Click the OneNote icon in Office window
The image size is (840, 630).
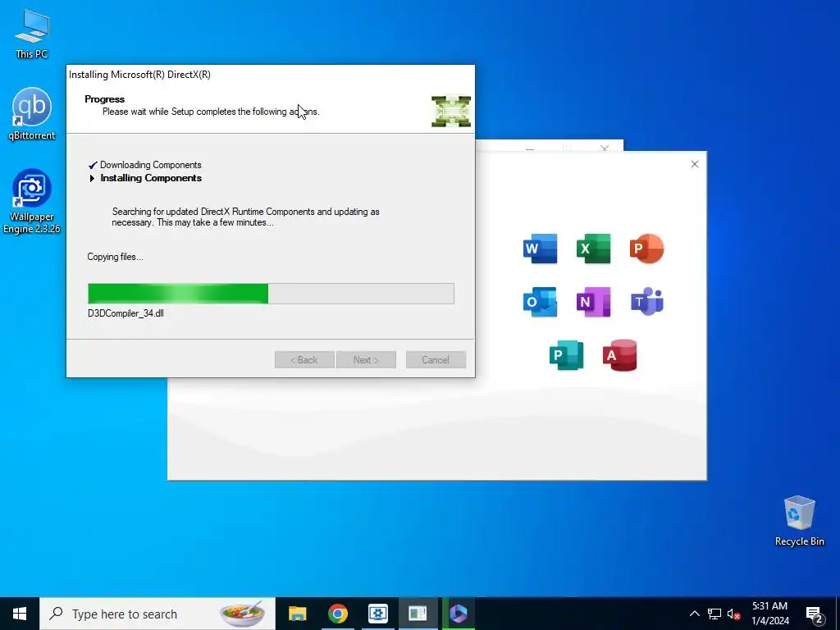pos(594,302)
